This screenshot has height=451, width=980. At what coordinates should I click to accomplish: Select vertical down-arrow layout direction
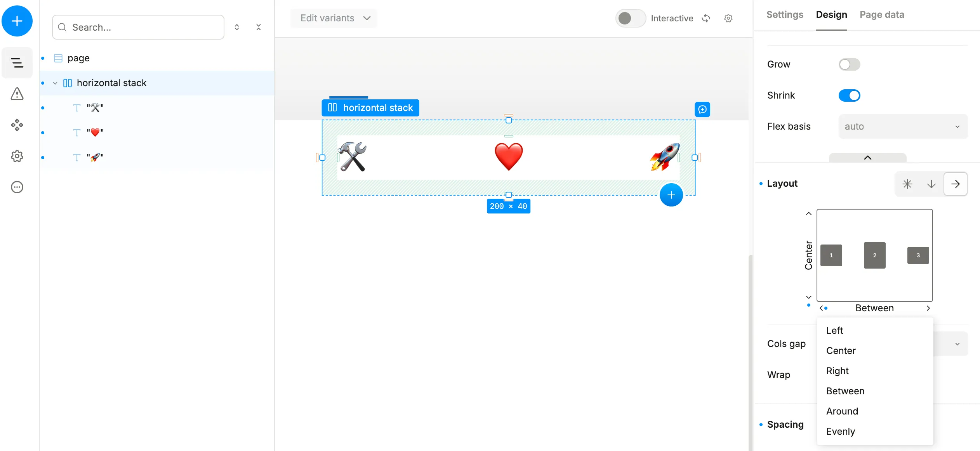click(931, 184)
